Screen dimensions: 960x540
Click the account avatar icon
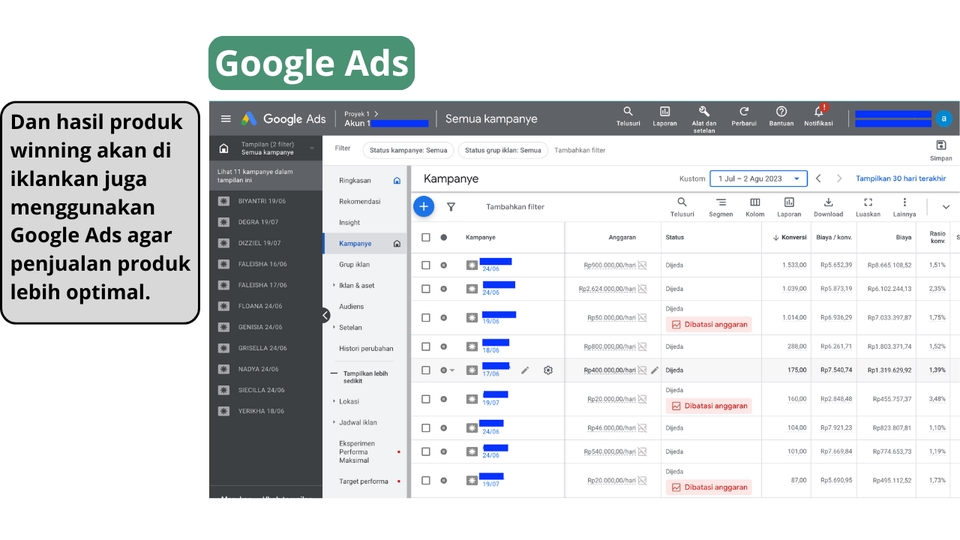click(943, 118)
